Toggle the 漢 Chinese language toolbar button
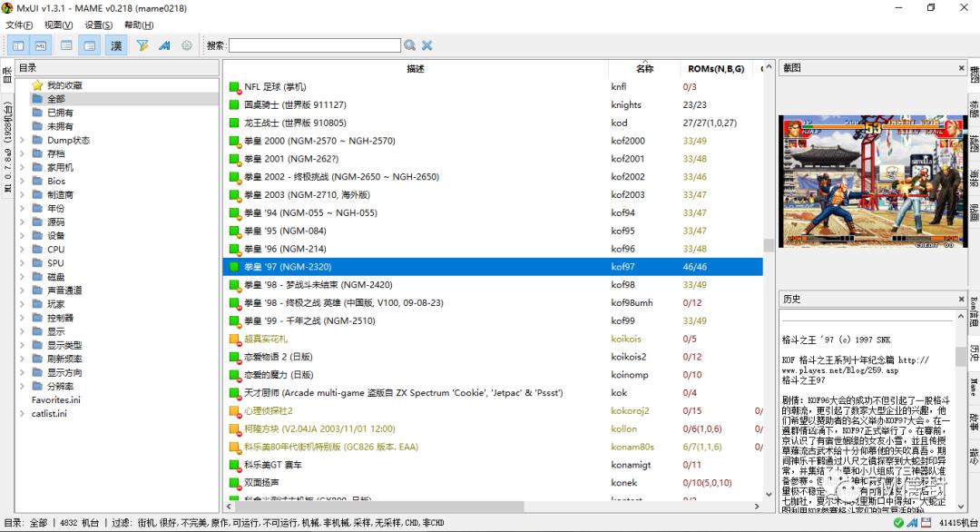 [x=116, y=45]
